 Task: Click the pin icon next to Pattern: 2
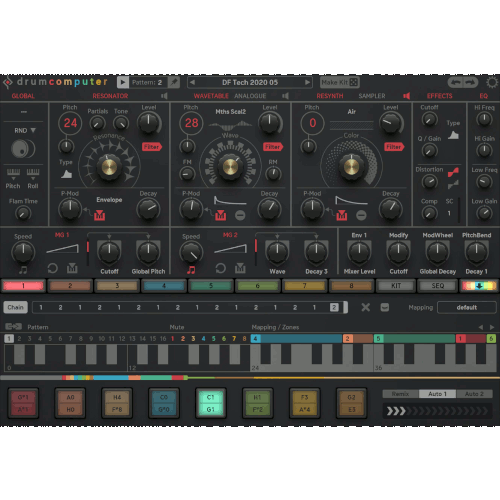pos(174,82)
